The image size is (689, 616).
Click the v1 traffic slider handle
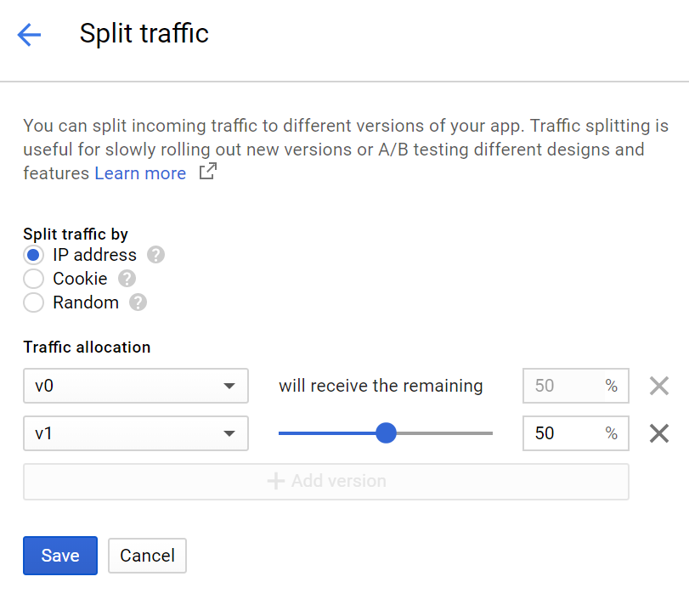[x=386, y=433]
